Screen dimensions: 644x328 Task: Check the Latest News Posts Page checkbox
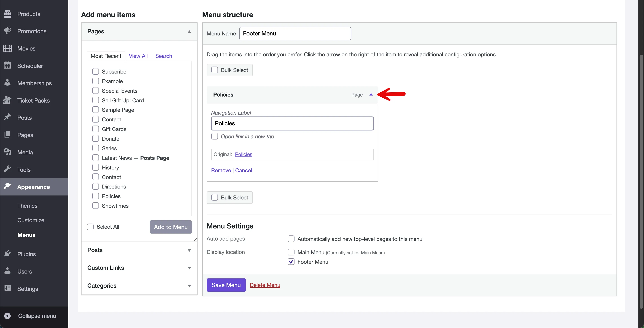[x=95, y=158]
